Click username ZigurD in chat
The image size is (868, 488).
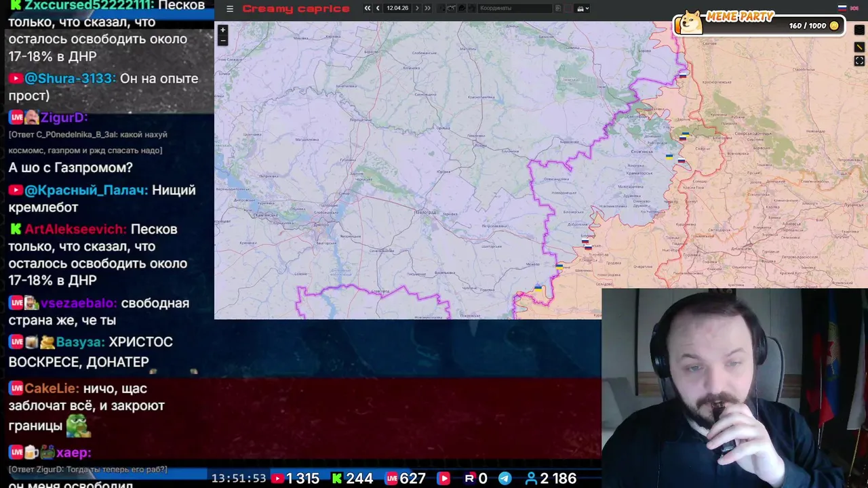click(x=64, y=118)
